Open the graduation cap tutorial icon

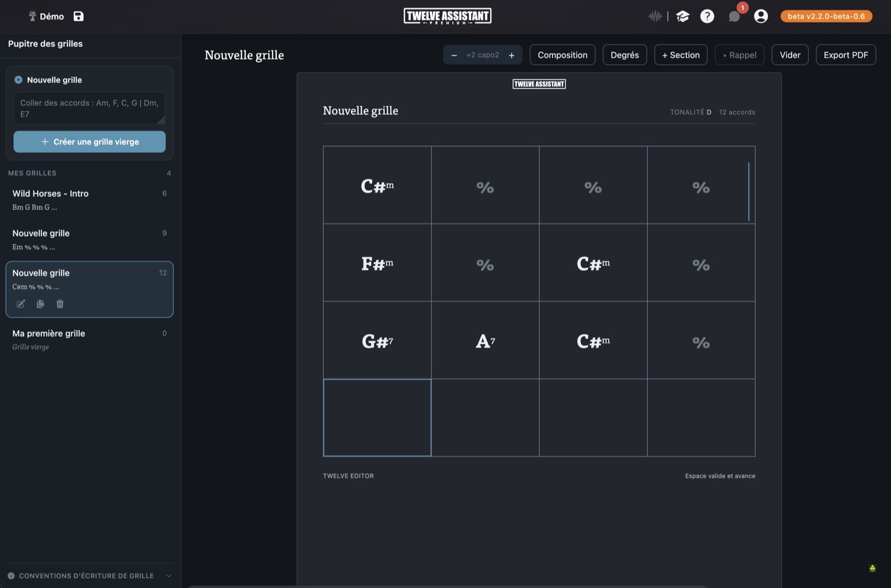pyautogui.click(x=683, y=16)
